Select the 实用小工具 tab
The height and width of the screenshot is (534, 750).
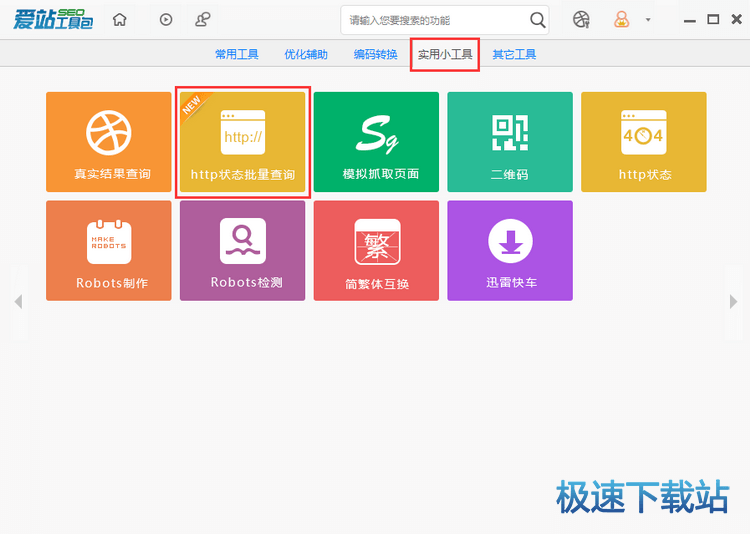(445, 55)
